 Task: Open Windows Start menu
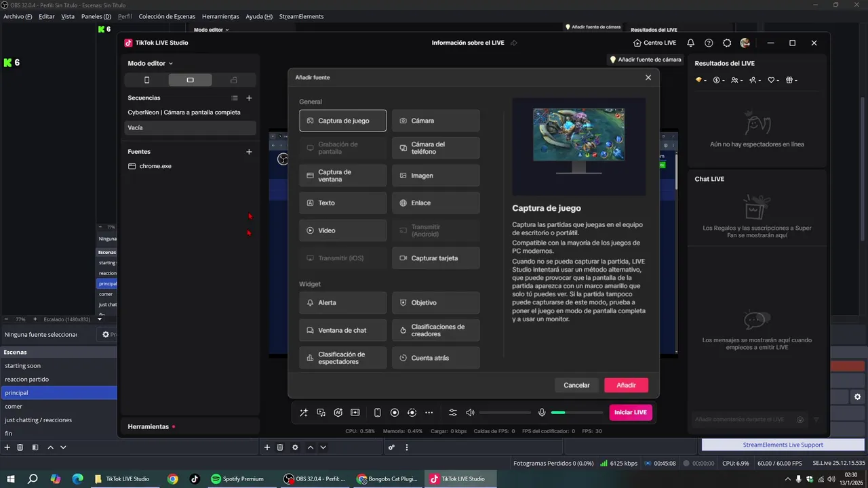tap(11, 479)
